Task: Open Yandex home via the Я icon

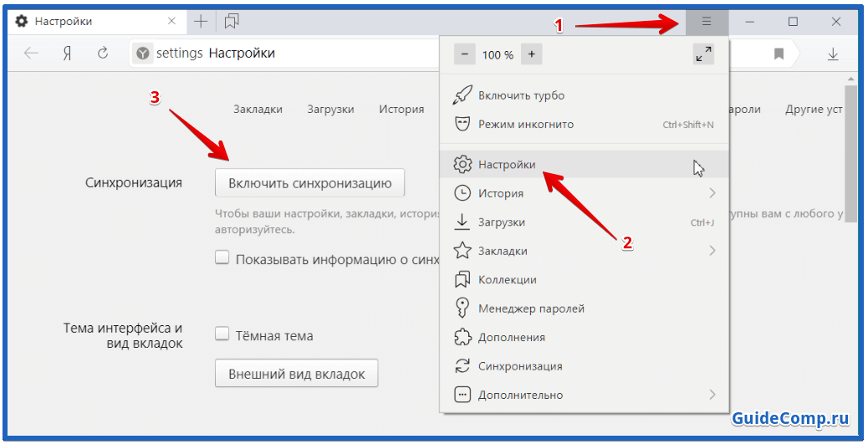Action: [67, 54]
